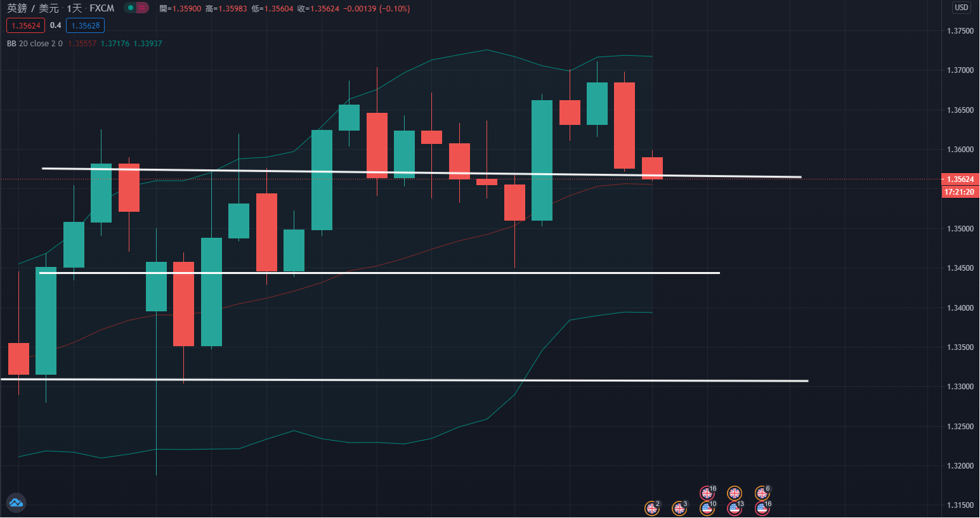Click the red-ringed UK event icon numbered 16

707,493
